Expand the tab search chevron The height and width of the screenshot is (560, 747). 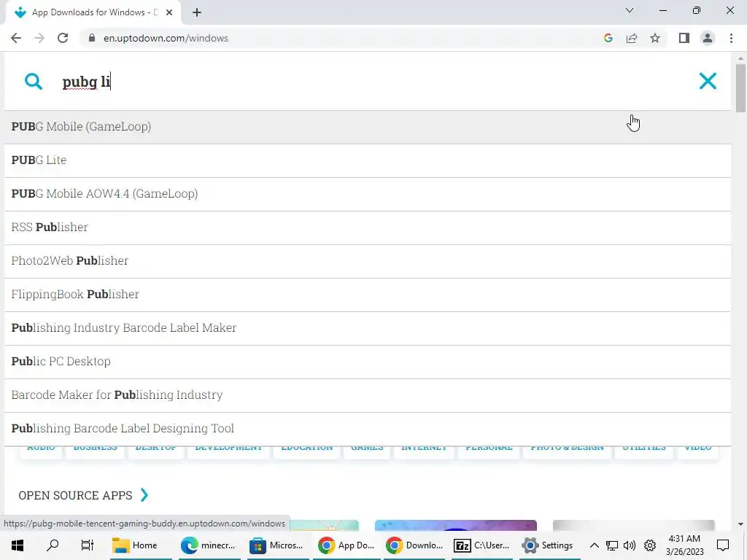coord(630,10)
